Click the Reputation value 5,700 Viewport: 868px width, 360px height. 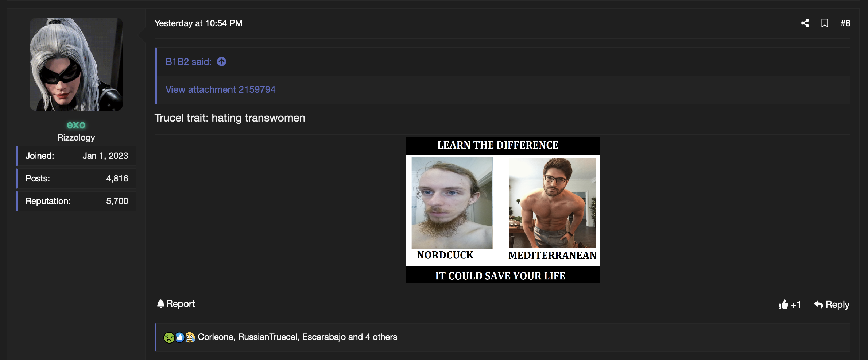point(117,201)
